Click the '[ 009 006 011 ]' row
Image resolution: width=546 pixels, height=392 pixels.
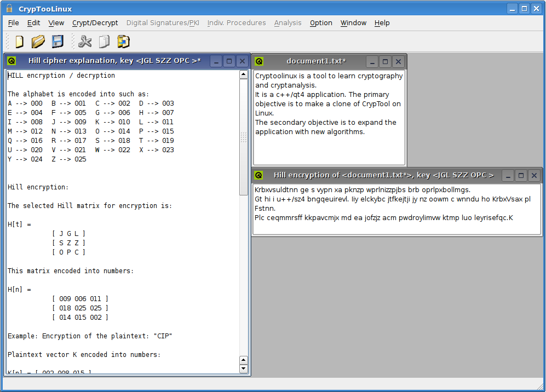click(80, 299)
